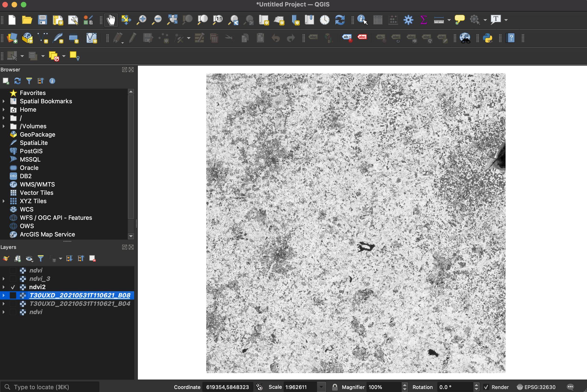Click the Browser panel scrollbar down arrow
Image resolution: width=587 pixels, height=392 pixels.
pos(131,236)
